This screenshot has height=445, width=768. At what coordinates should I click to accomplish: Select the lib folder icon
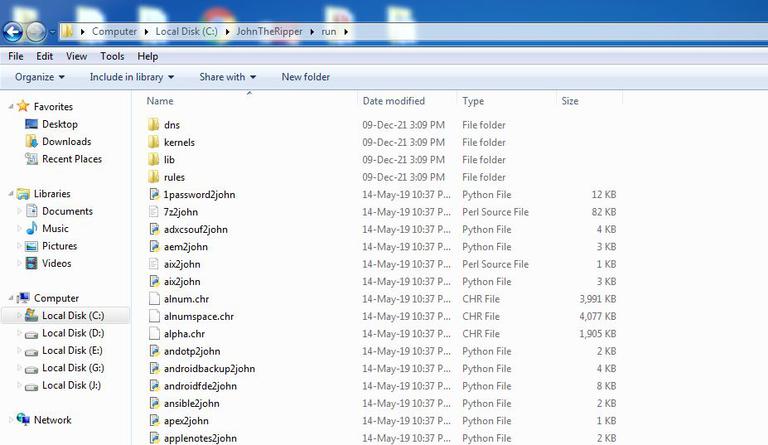(154, 159)
